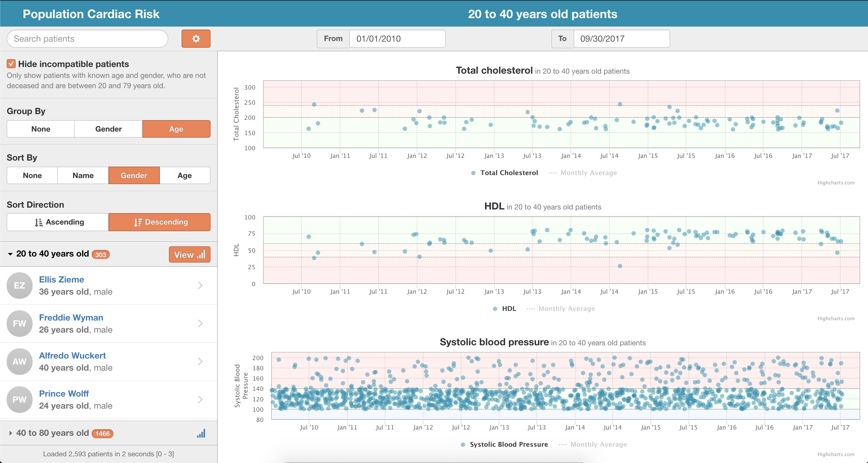Click the AW avatar for Alfredo Wuckert

point(20,362)
